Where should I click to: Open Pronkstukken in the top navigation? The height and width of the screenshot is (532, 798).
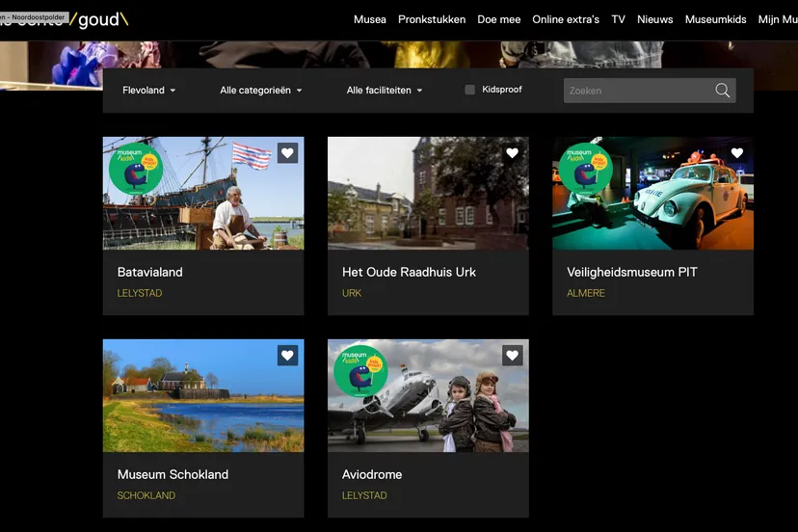coord(432,19)
